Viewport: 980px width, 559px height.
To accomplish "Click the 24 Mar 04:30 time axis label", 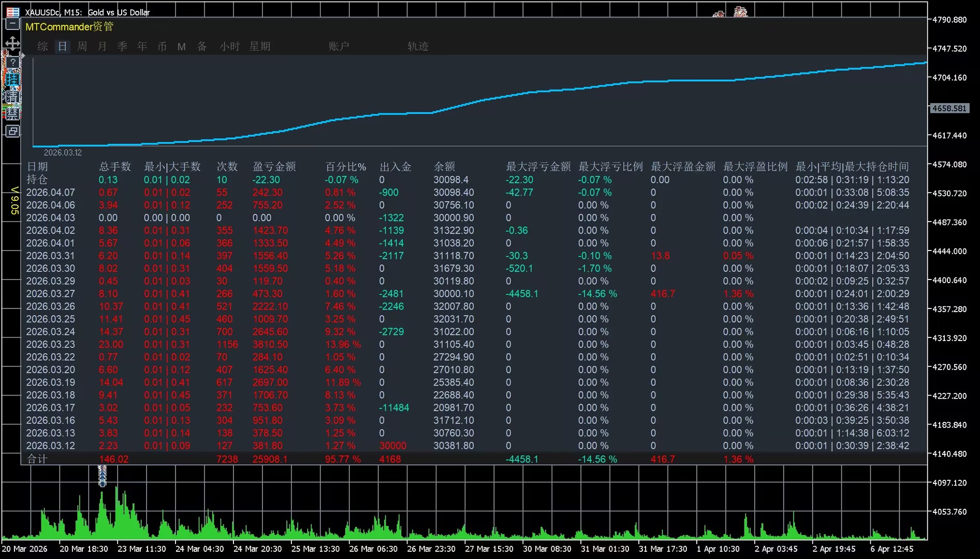I will [200, 549].
